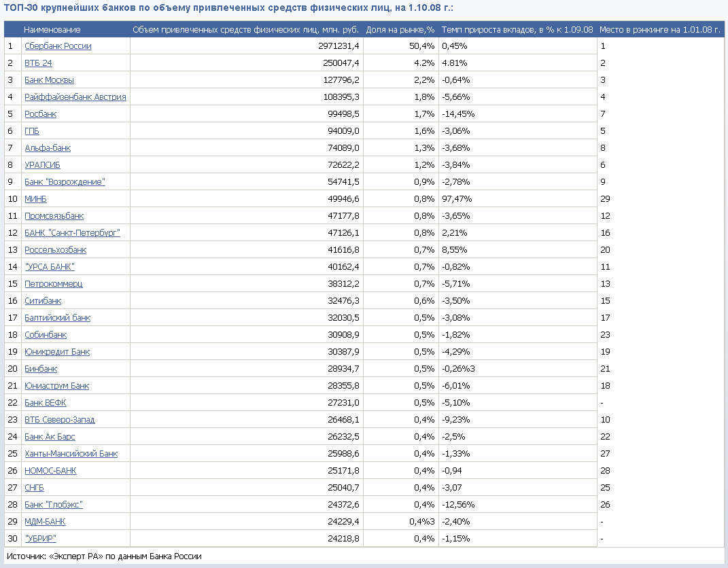728x568 pixels.
Task: Select the 50,4% market share cell
Action: click(x=421, y=46)
